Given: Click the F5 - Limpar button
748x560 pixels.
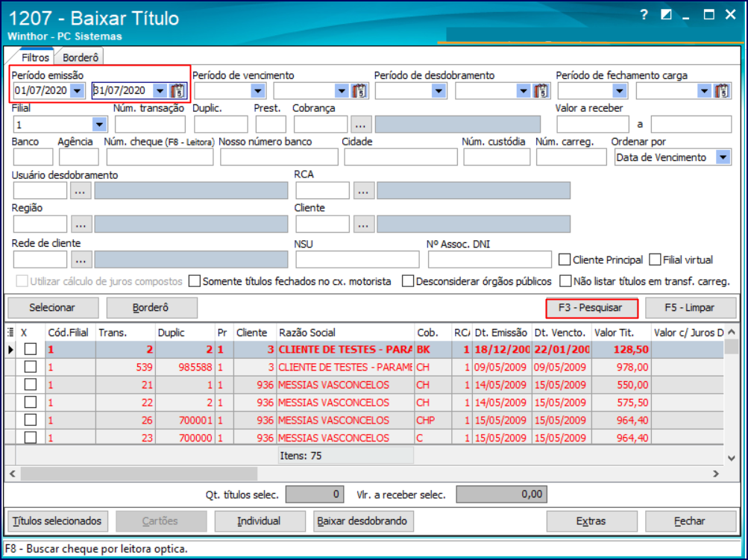Looking at the screenshot, I should [691, 308].
